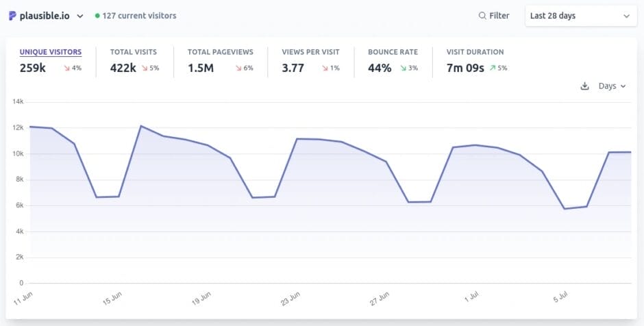Click the Filter magnifier icon
The image size is (644, 326).
click(x=482, y=16)
